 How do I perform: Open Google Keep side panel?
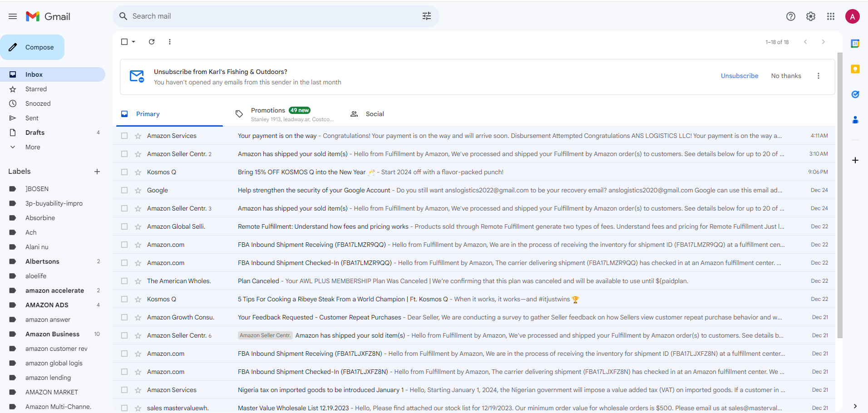[855, 69]
